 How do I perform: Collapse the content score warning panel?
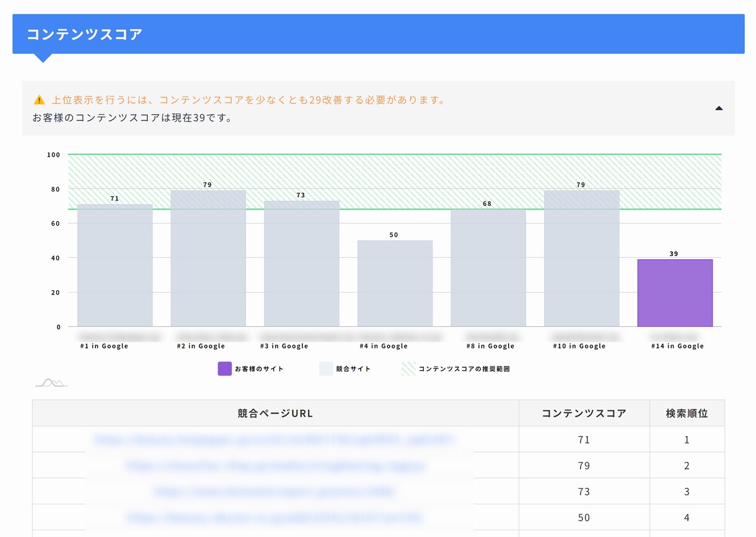(719, 108)
